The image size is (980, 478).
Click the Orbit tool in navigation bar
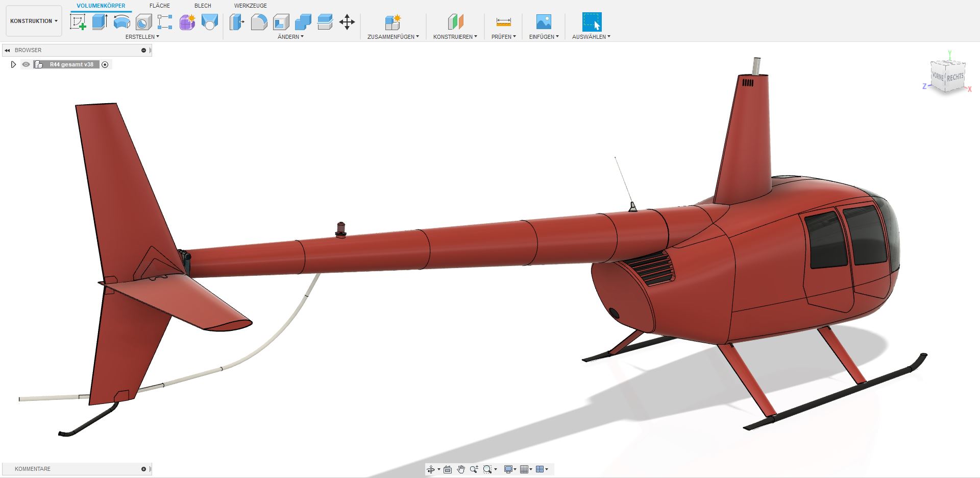(x=430, y=469)
